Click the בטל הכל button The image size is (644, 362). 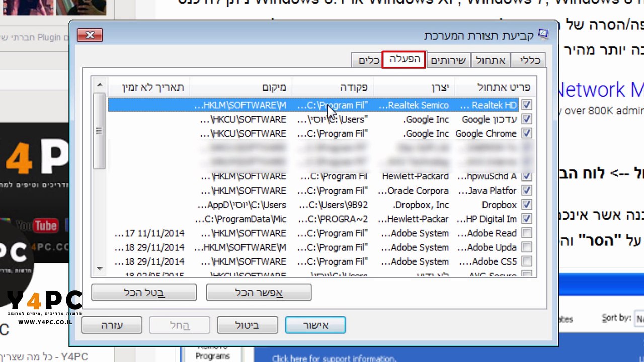pos(144,293)
